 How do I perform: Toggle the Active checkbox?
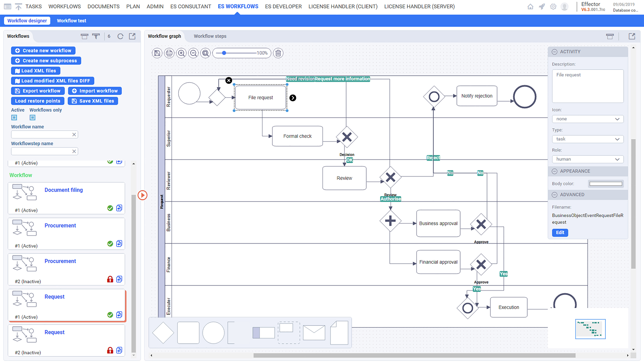[x=14, y=117]
